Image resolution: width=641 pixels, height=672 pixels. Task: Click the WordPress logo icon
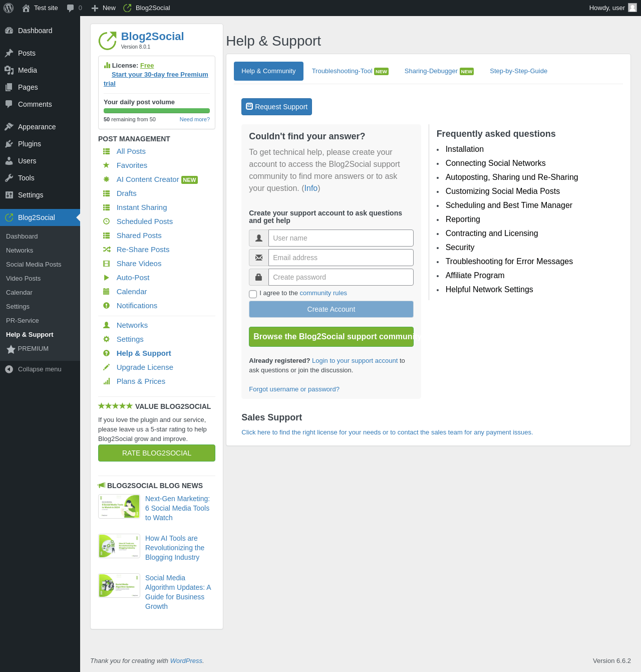(9, 8)
